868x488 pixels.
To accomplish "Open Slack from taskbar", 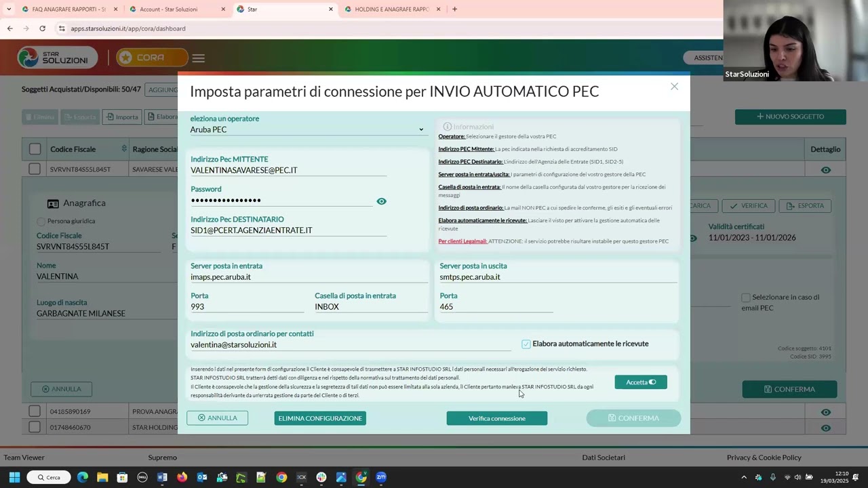I will point(321,477).
